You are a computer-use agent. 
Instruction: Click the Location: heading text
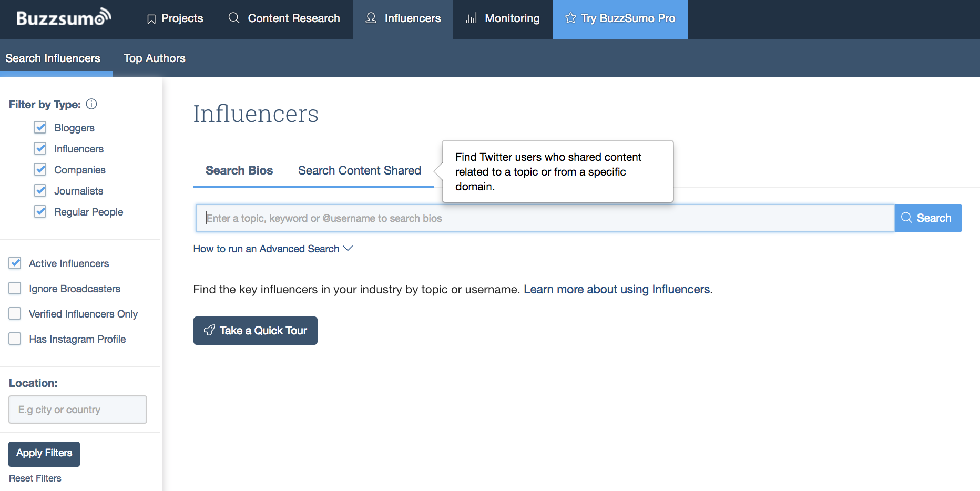tap(33, 383)
